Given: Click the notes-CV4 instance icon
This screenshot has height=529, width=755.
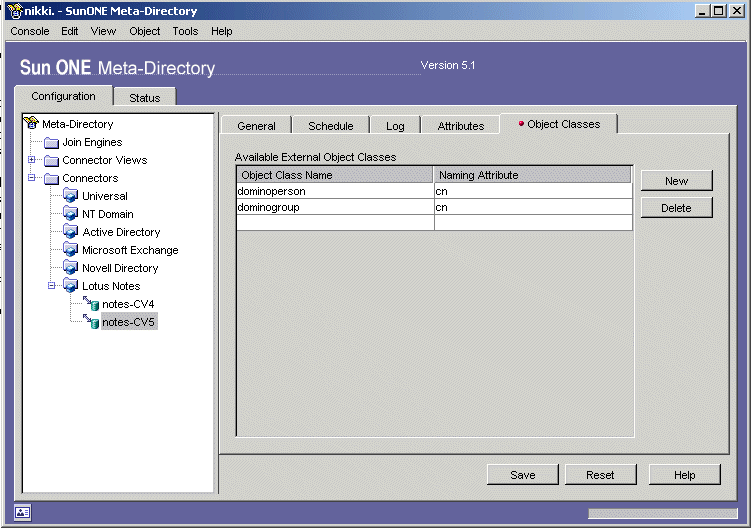Looking at the screenshot, I should [x=91, y=303].
